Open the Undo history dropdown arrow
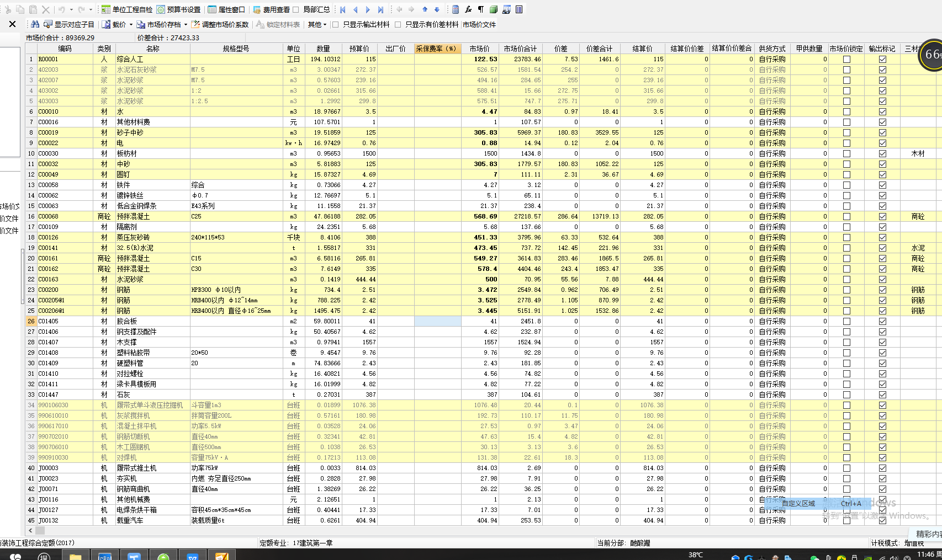The image size is (942, 560). [71, 9]
